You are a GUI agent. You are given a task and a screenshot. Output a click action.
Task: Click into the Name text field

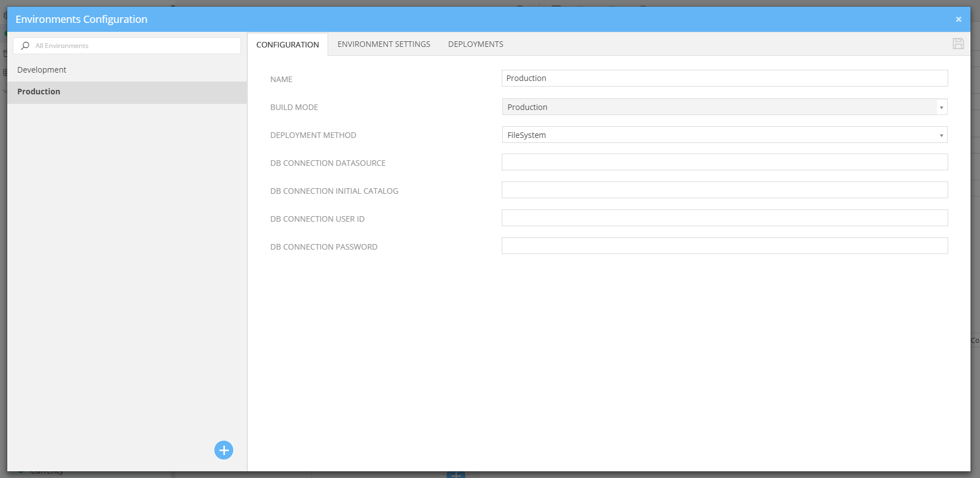coord(724,78)
